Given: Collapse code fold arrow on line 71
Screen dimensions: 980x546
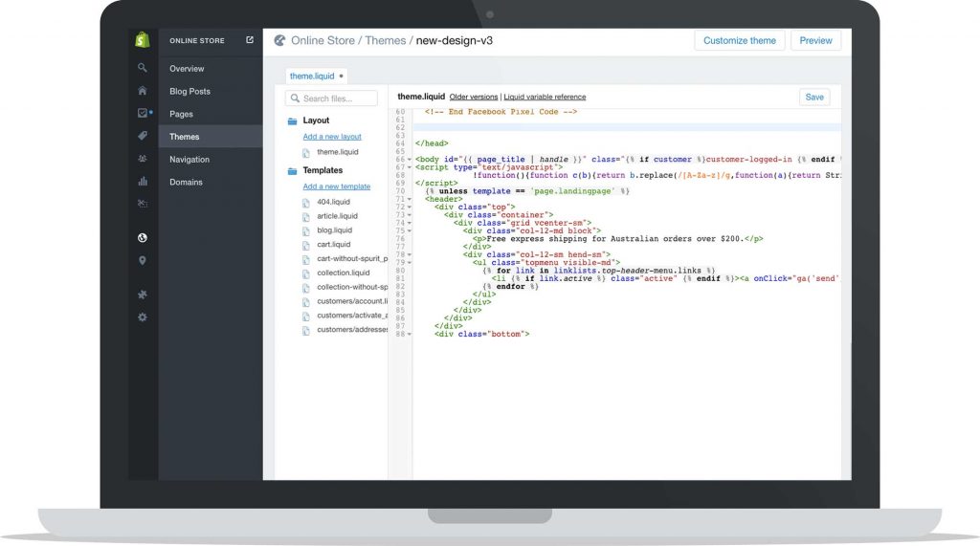Looking at the screenshot, I should click(410, 199).
